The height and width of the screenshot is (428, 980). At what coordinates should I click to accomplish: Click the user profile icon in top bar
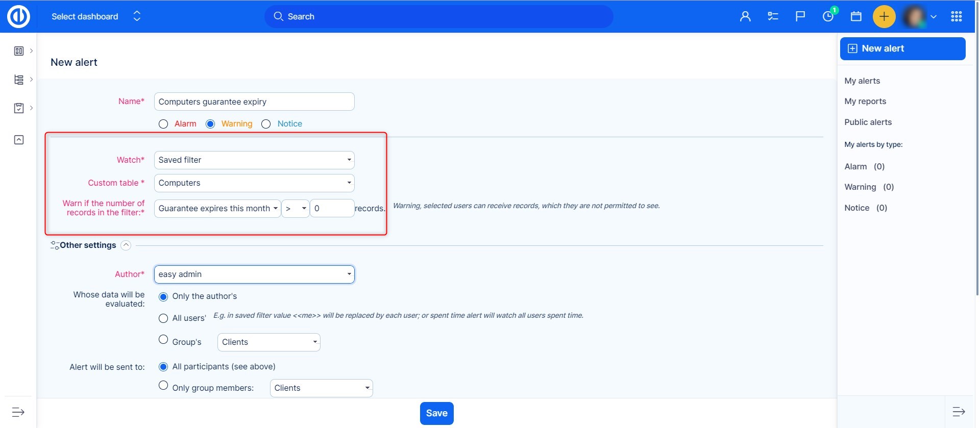coord(745,16)
